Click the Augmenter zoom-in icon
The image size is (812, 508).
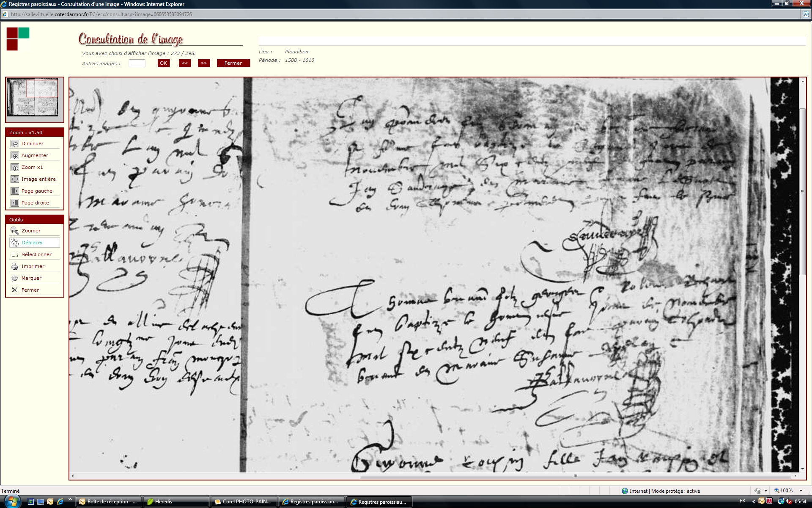[15, 156]
